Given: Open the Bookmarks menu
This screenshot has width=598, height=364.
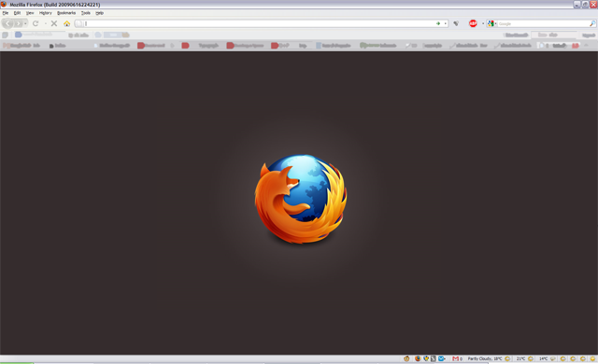Looking at the screenshot, I should [66, 13].
